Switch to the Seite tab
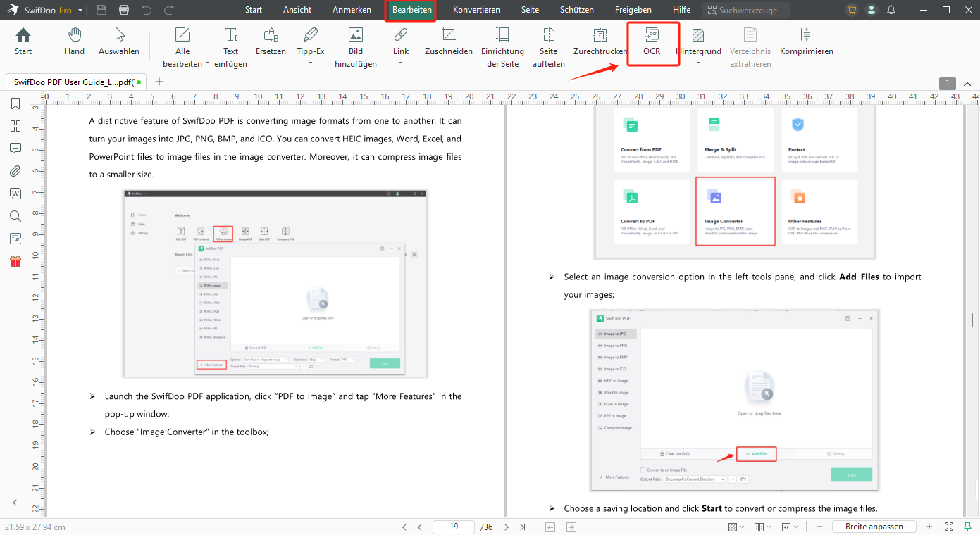Screen dimensions: 980x535 click(x=530, y=10)
